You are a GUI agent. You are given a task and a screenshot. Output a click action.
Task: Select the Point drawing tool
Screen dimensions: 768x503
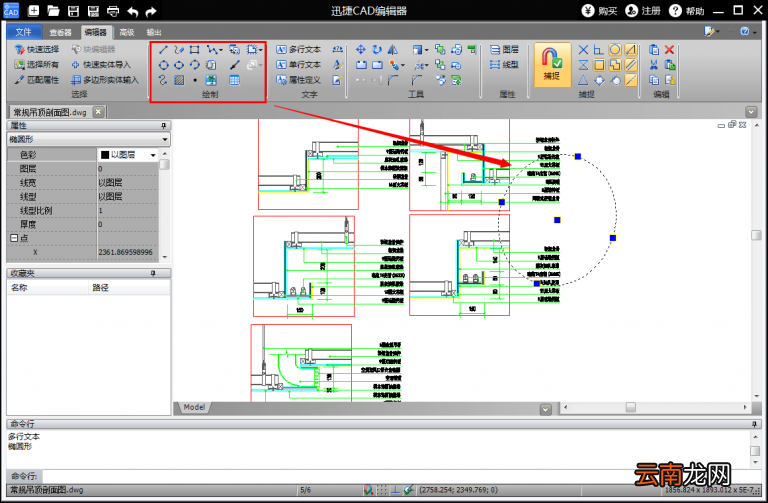[x=195, y=80]
